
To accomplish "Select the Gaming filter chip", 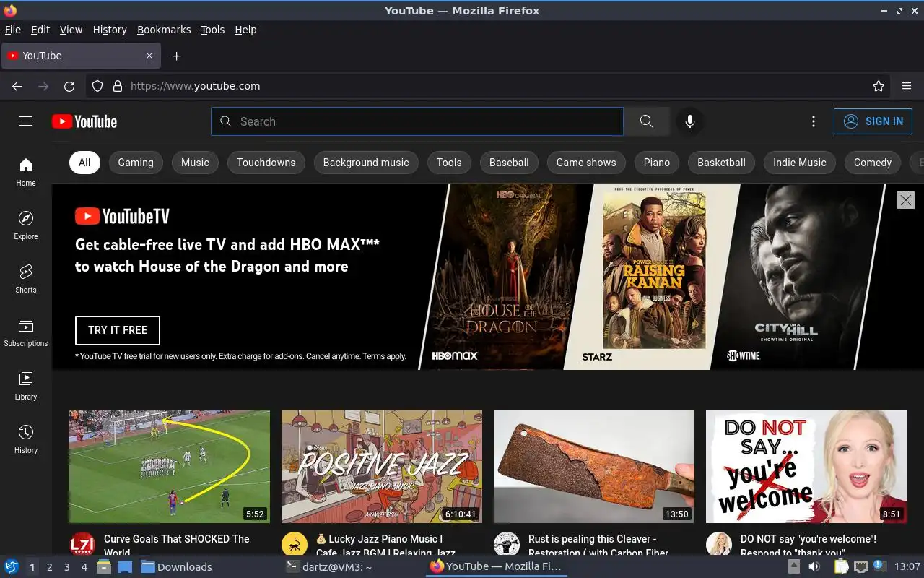I will (136, 163).
